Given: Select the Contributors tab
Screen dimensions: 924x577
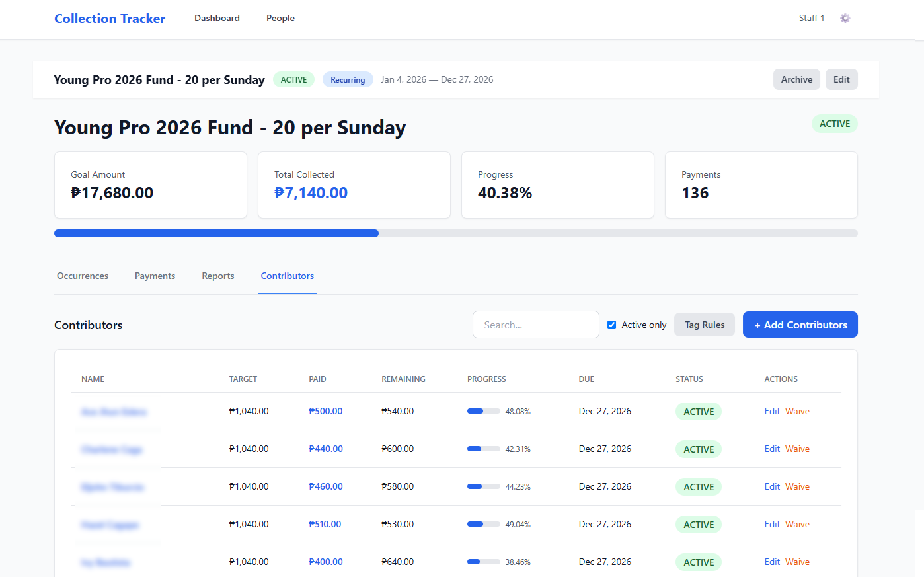Looking at the screenshot, I should click(x=288, y=276).
